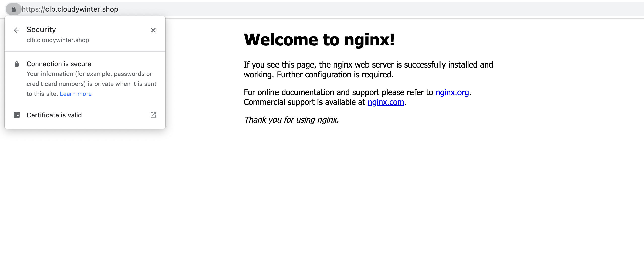Open the nginx.org link
644x266 pixels.
click(452, 92)
